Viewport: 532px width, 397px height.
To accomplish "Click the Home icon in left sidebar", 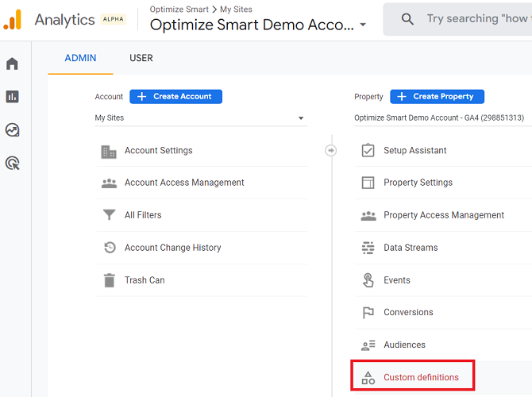I will pos(12,64).
